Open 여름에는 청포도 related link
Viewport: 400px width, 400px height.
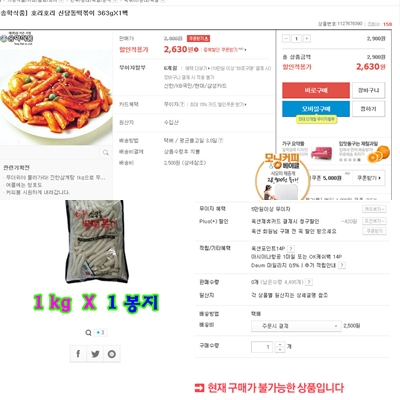click(24, 185)
